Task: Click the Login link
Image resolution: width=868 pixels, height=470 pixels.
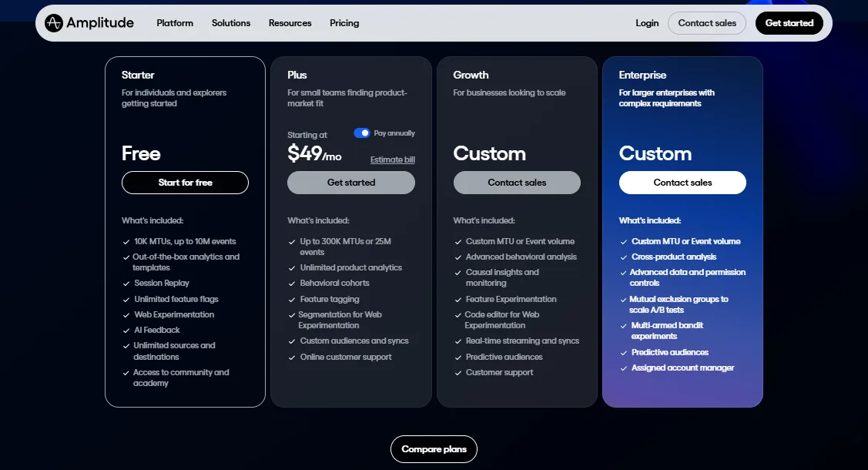Action: click(647, 22)
